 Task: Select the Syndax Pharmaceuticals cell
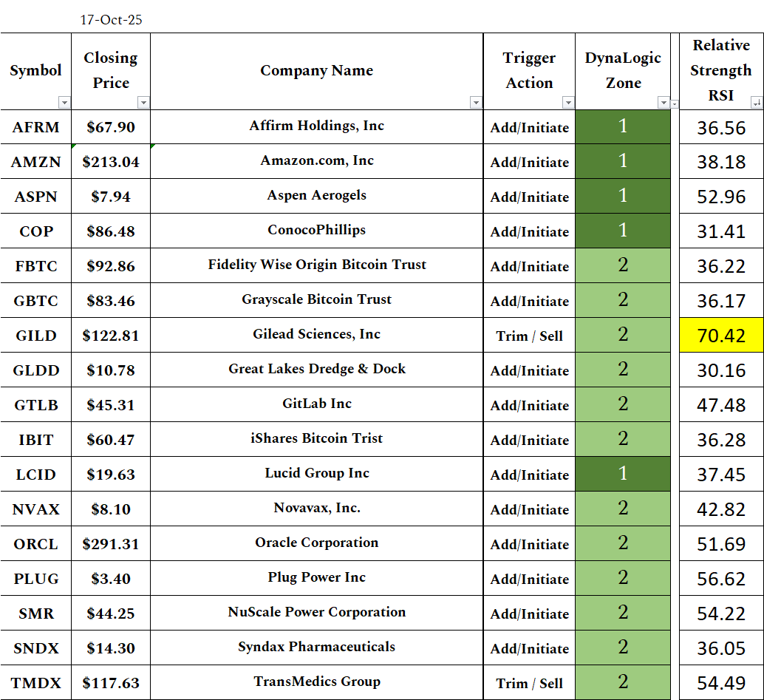[x=317, y=648]
